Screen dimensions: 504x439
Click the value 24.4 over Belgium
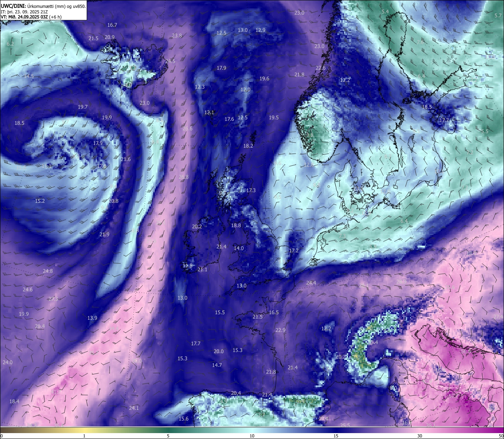[311, 283]
